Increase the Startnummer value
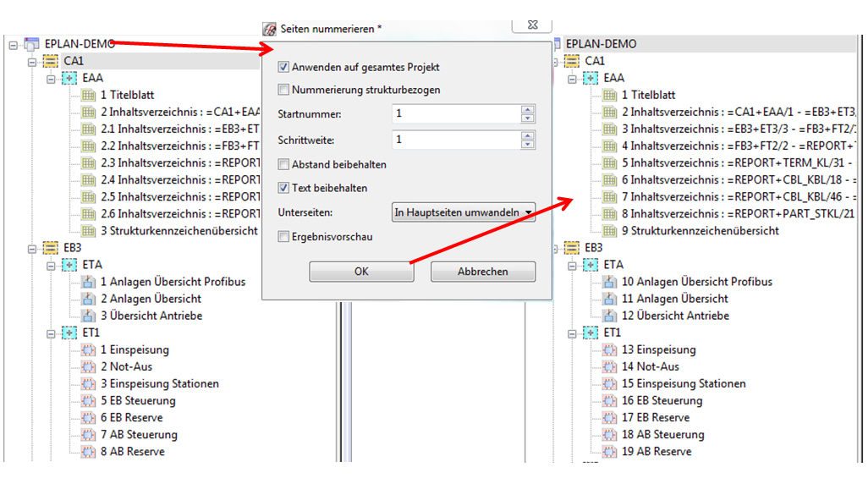This screenshot has width=868, height=484. (528, 109)
